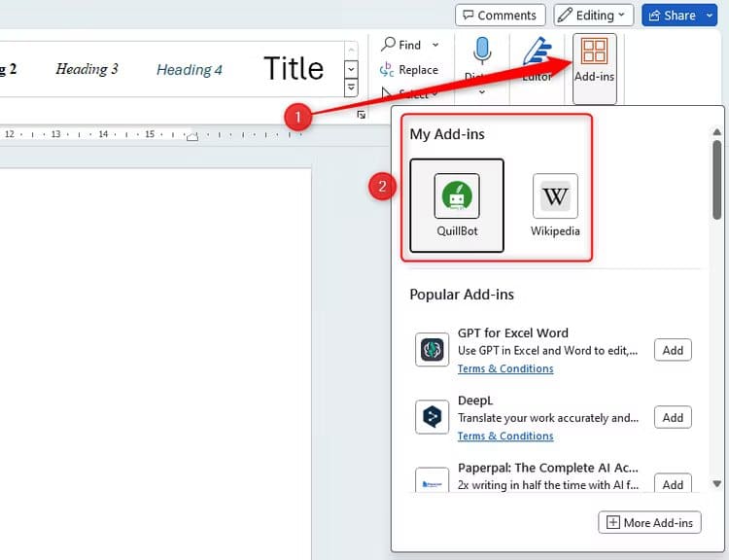The image size is (729, 560).
Task: Add the Paperpal add-in
Action: [x=673, y=484]
